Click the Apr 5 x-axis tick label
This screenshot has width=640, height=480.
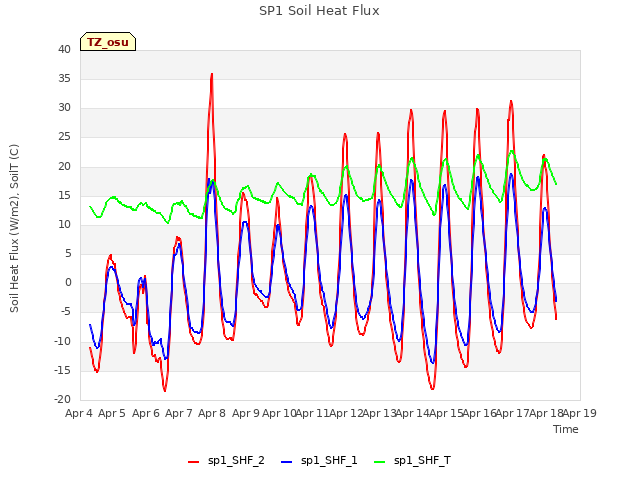112,413
